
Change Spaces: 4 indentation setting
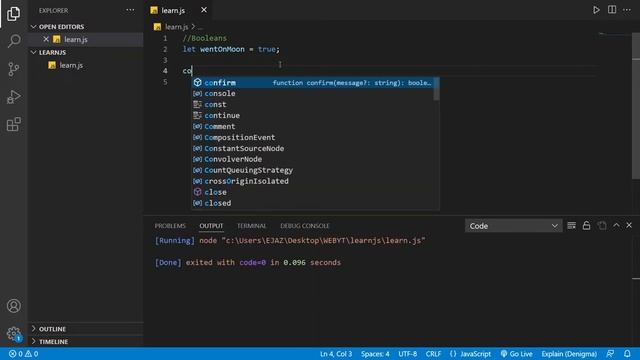point(375,354)
